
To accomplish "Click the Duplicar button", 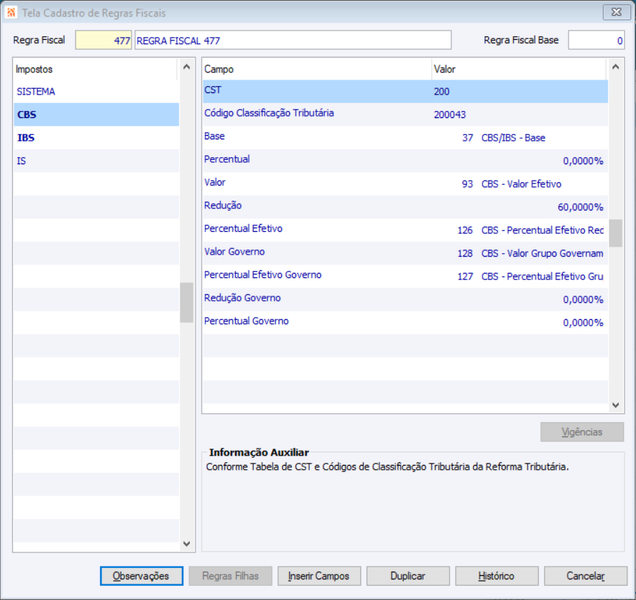I will tap(408, 576).
